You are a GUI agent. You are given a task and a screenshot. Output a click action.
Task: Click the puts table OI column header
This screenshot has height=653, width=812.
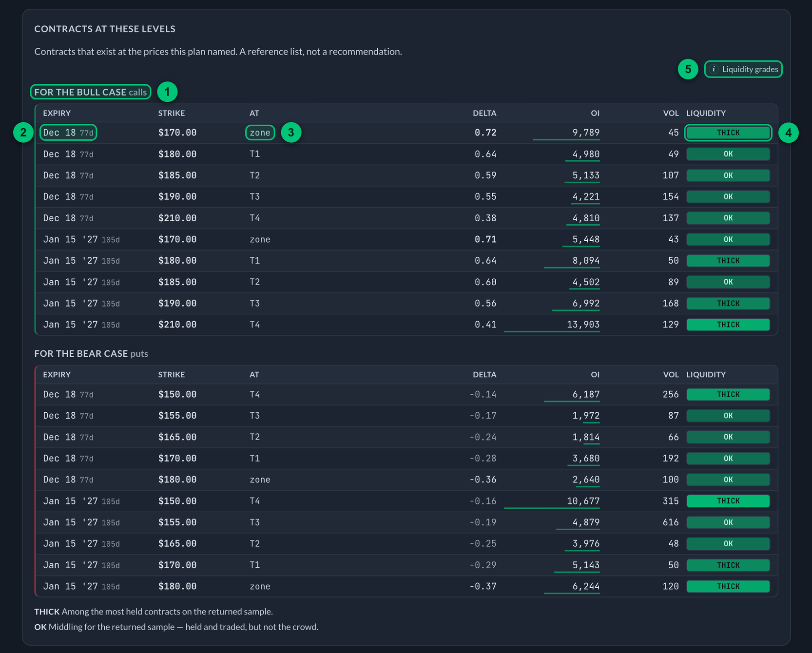(x=595, y=375)
